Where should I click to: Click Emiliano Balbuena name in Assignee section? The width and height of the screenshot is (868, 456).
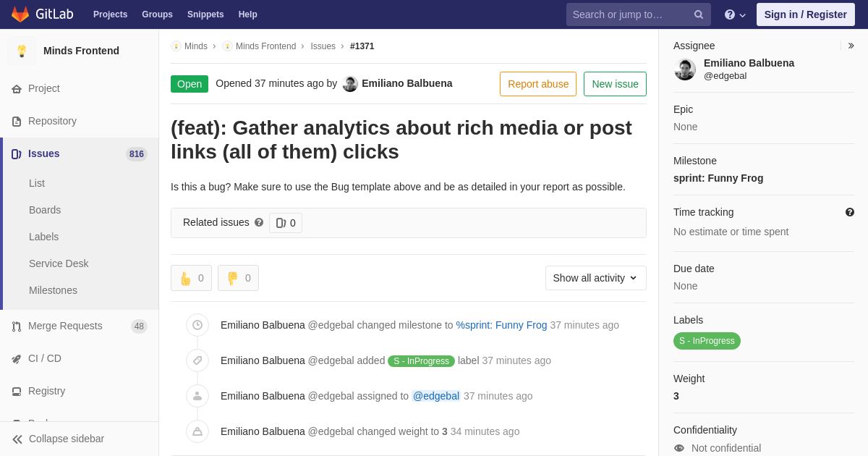coord(749,63)
